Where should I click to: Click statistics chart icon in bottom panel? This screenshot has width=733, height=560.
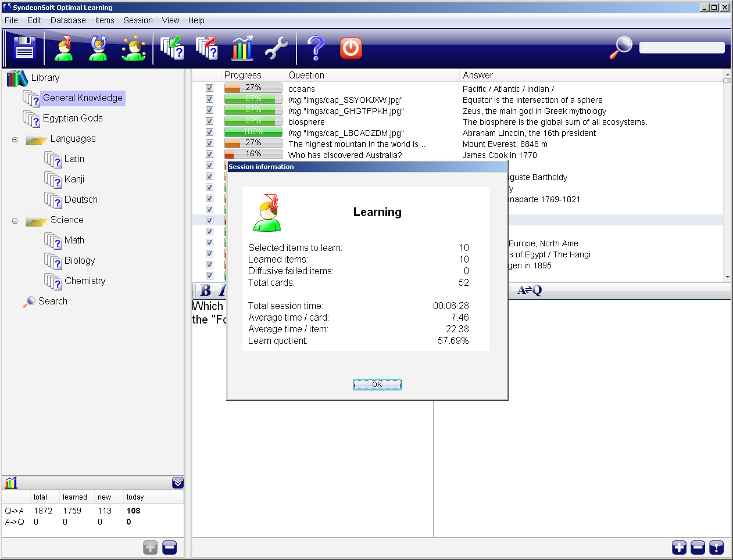tap(11, 483)
